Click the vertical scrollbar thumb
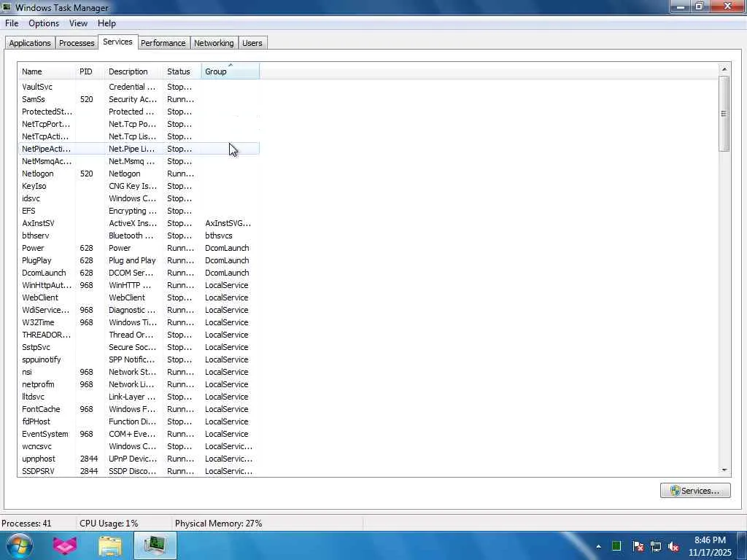This screenshot has width=747, height=560. pos(724,113)
